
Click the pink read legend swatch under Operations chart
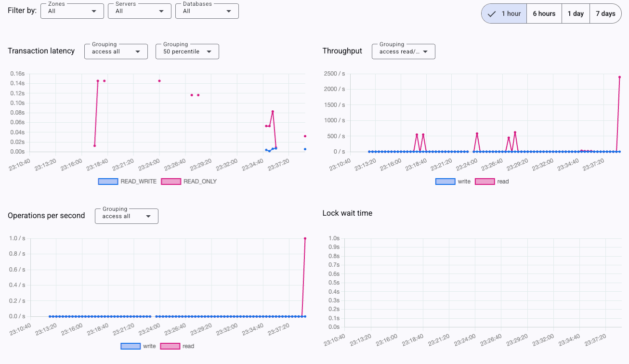(x=170, y=346)
